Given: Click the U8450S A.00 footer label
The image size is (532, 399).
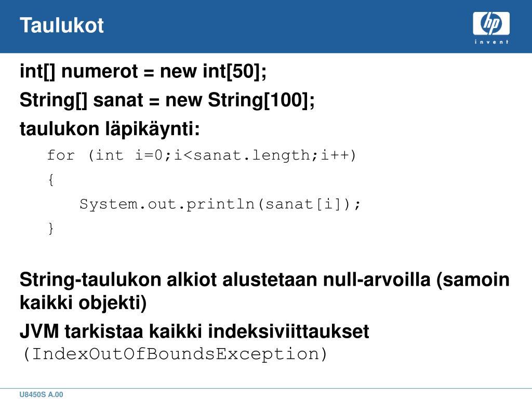Looking at the screenshot, I should 41,394.
